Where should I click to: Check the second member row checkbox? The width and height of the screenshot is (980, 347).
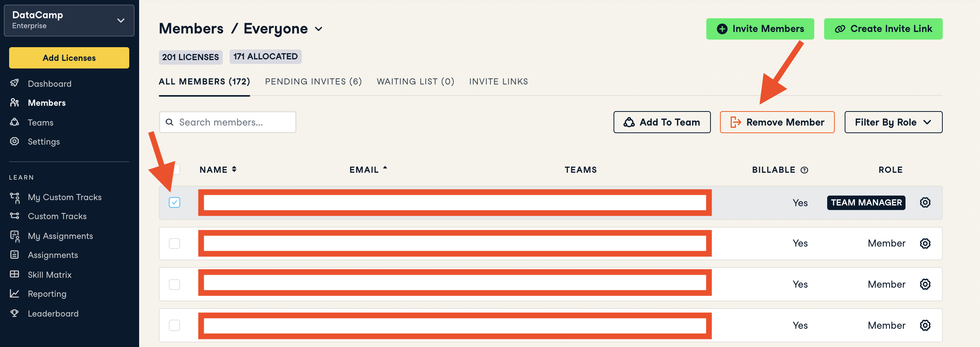[174, 244]
